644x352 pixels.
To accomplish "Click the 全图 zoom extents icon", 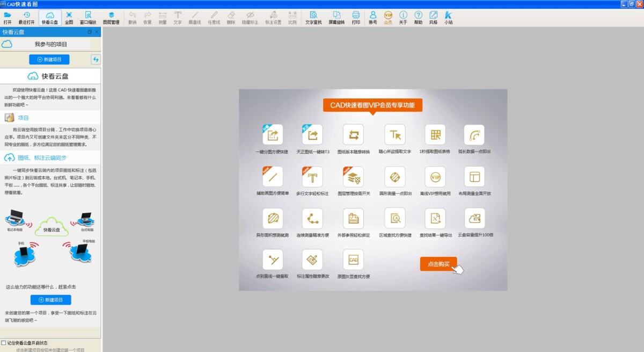I will [x=69, y=18].
